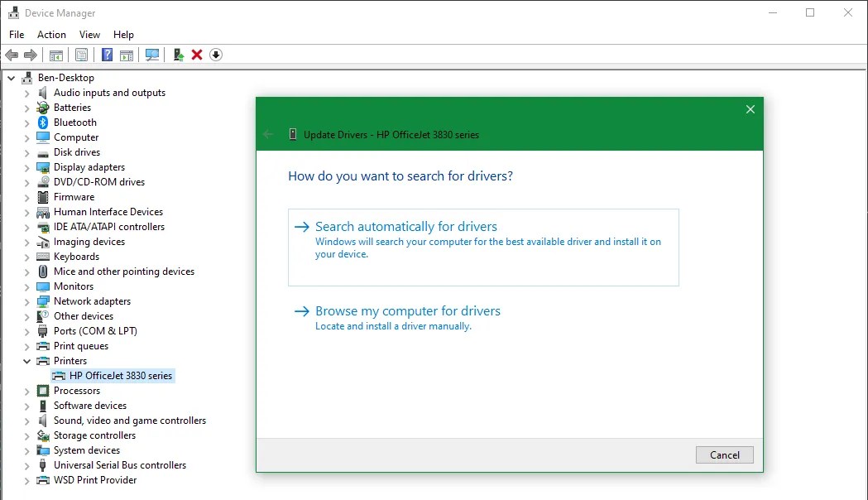
Task: Select HP OfficeJet 3830 series device
Action: (121, 375)
